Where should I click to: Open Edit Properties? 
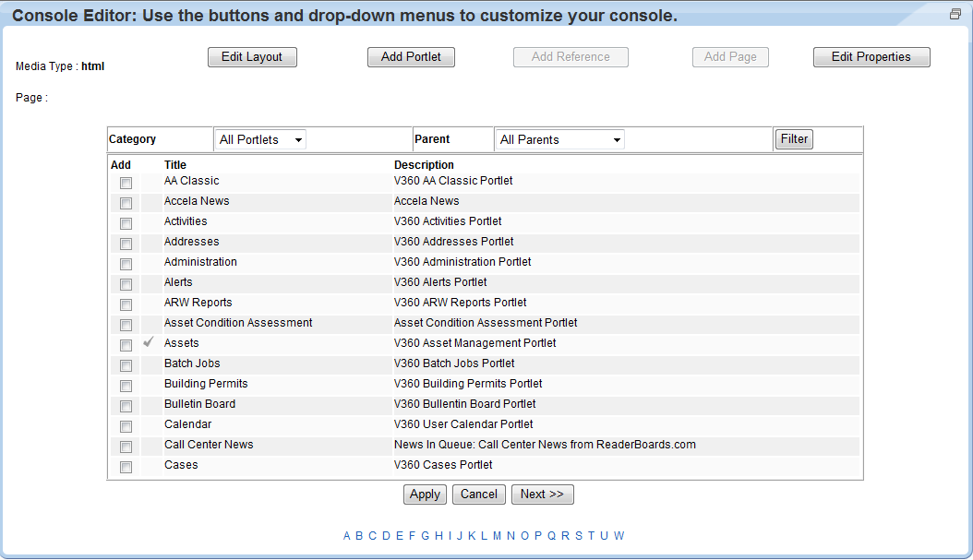pos(871,56)
